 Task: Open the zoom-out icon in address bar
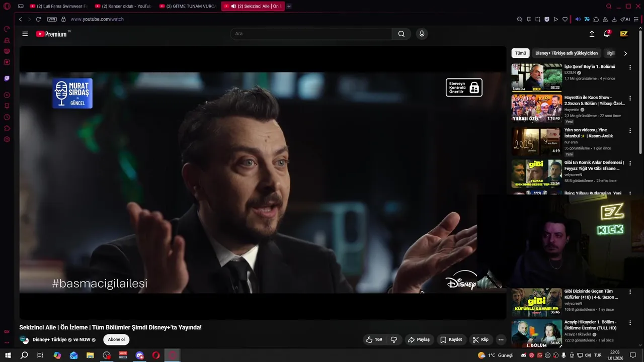coord(520,19)
